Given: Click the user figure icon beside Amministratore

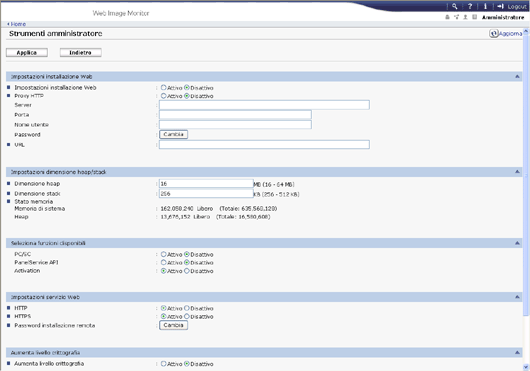Looking at the screenshot, I should [x=465, y=17].
